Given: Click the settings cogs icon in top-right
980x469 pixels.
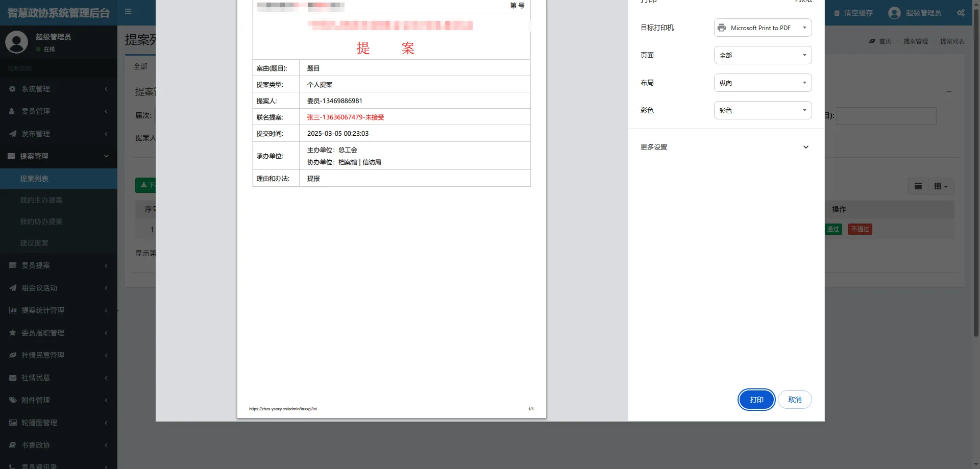Looking at the screenshot, I should click(x=961, y=13).
